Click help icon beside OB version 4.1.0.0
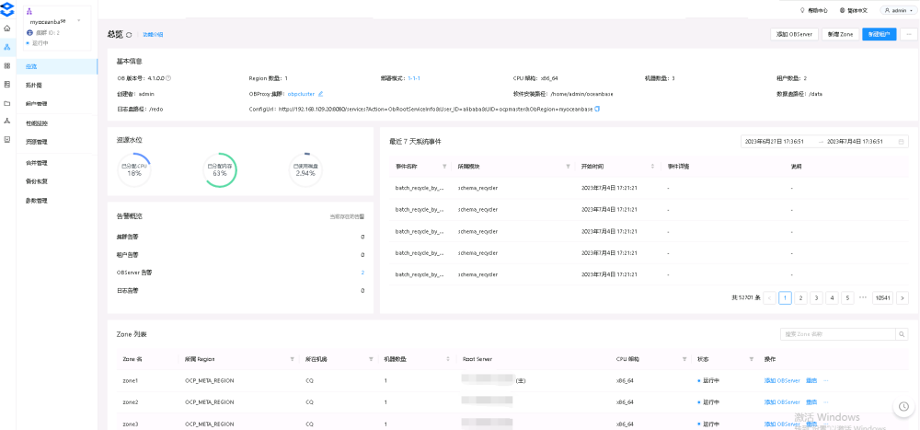The height and width of the screenshot is (430, 920). [x=168, y=77]
